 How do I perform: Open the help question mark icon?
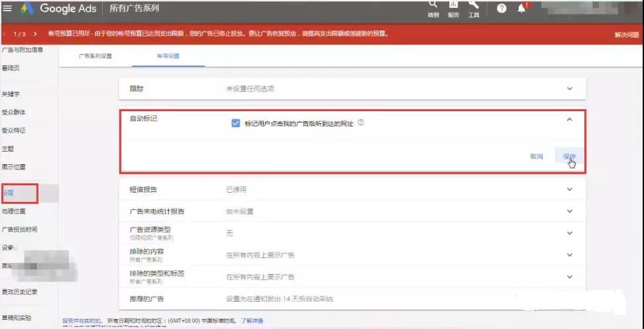click(502, 8)
